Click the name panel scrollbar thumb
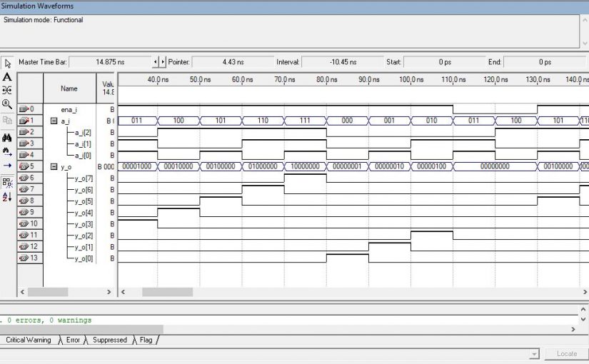 (48, 292)
